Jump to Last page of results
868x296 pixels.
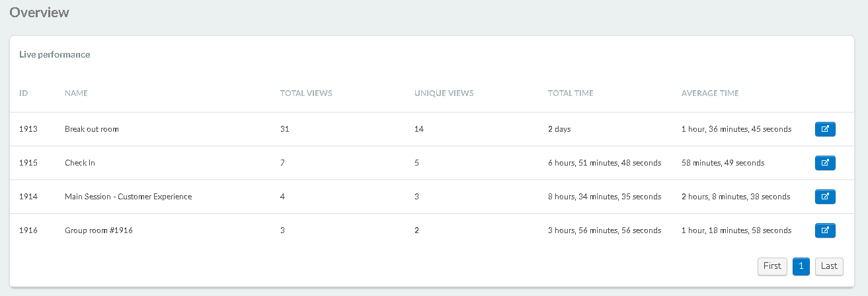pos(829,266)
